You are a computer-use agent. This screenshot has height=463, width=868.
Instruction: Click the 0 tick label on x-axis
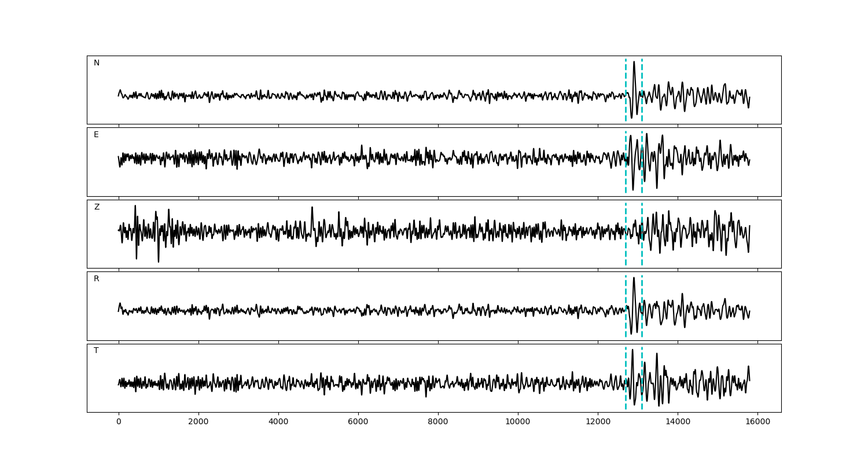[119, 422]
